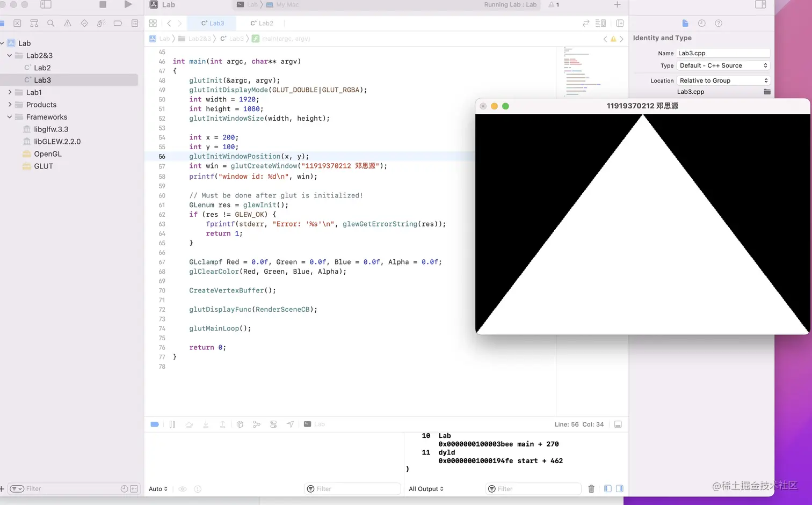This screenshot has width=812, height=505.
Task: Toggle breakpoints with the blue capsule button
Action: (x=155, y=424)
